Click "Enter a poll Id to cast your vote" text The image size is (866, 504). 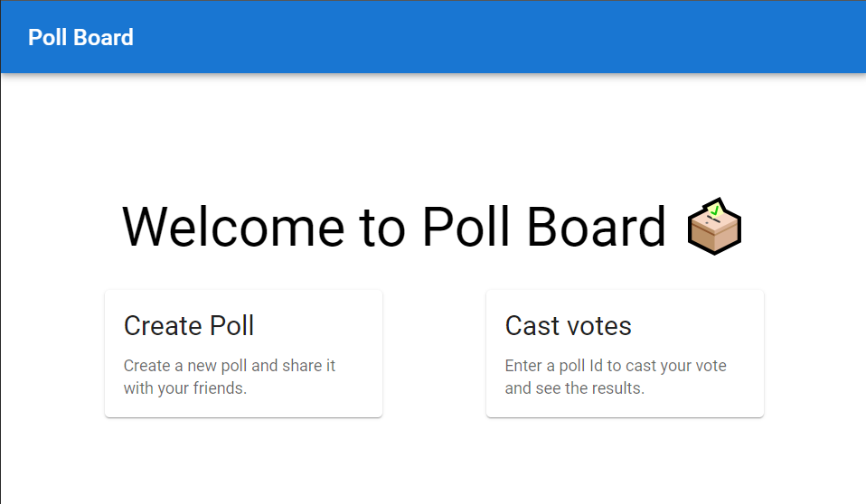click(616, 366)
